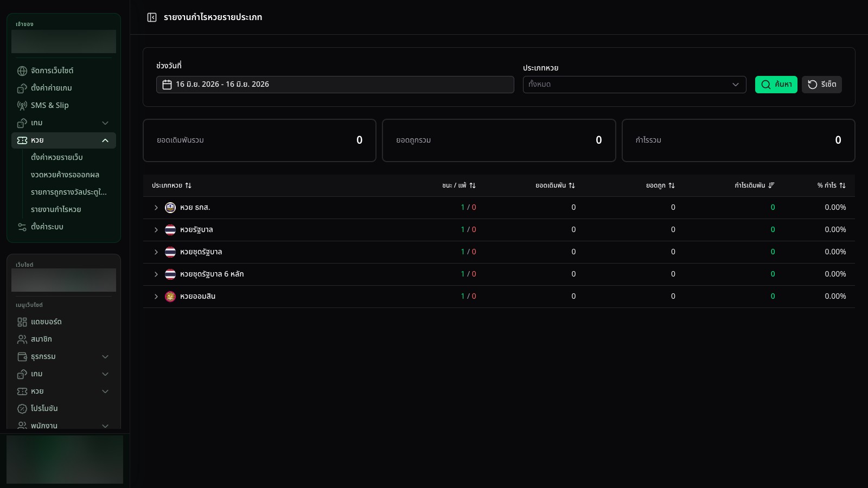This screenshot has width=868, height=488.
Task: Click the globe icon for จัดการเว็บไซต์
Action: pos(22,71)
